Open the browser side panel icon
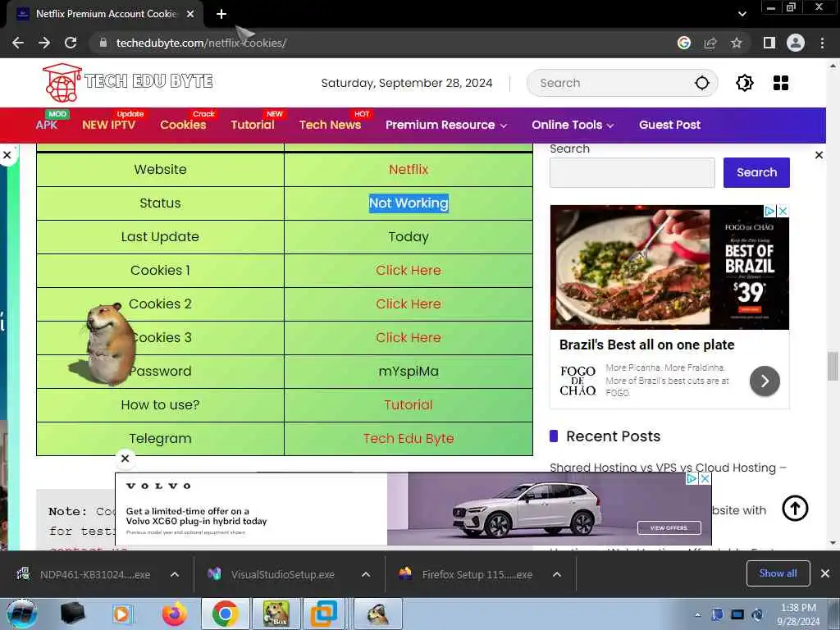The height and width of the screenshot is (630, 840). click(x=769, y=43)
